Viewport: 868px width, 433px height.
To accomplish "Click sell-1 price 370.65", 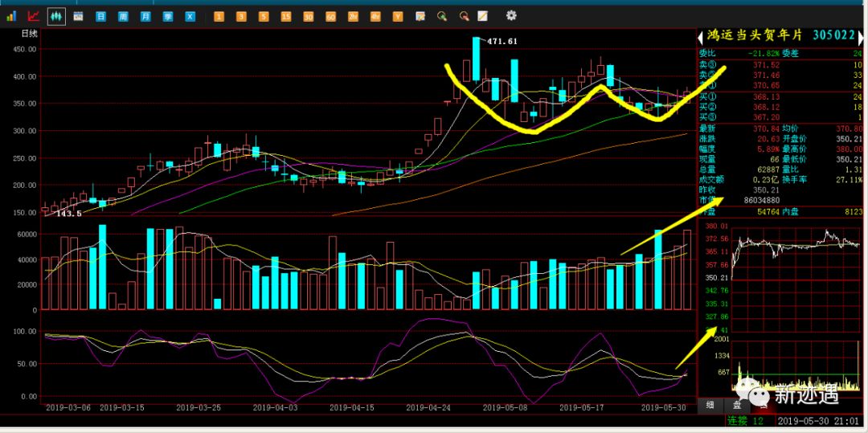I will (767, 85).
